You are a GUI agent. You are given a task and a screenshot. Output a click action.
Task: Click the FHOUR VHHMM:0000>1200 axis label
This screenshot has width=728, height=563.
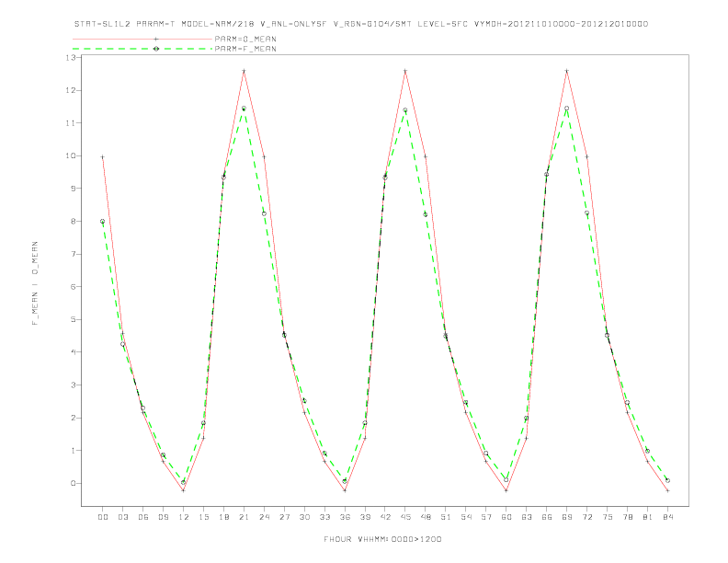382,539
